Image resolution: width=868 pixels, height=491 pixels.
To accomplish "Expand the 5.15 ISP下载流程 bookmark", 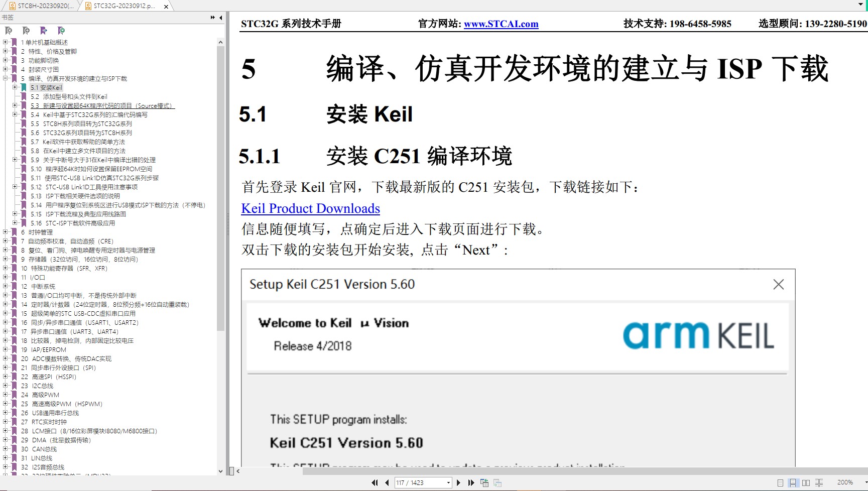I will tap(15, 214).
